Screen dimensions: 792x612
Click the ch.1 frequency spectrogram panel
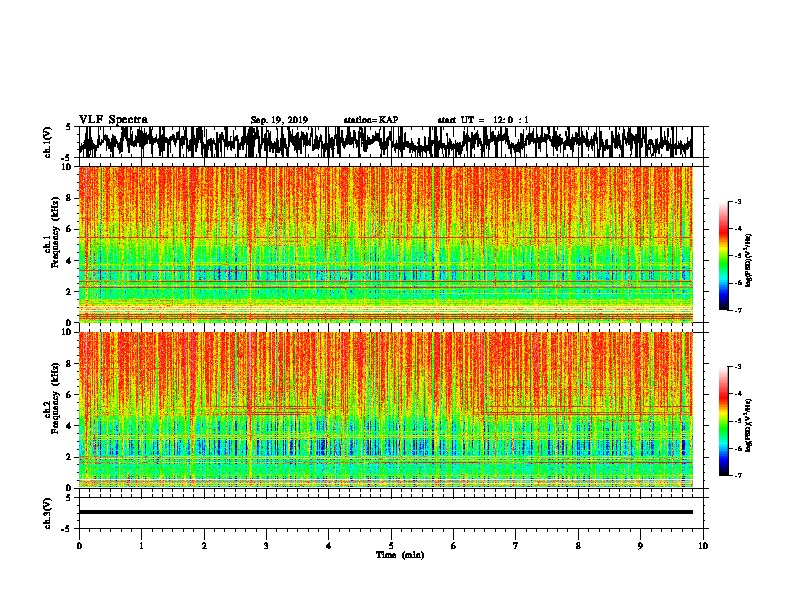[385, 244]
